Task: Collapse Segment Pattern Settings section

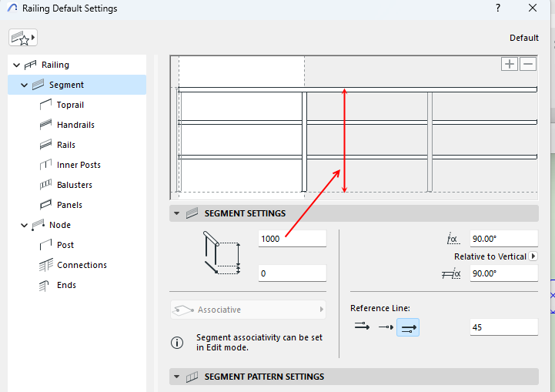Action: 177,377
